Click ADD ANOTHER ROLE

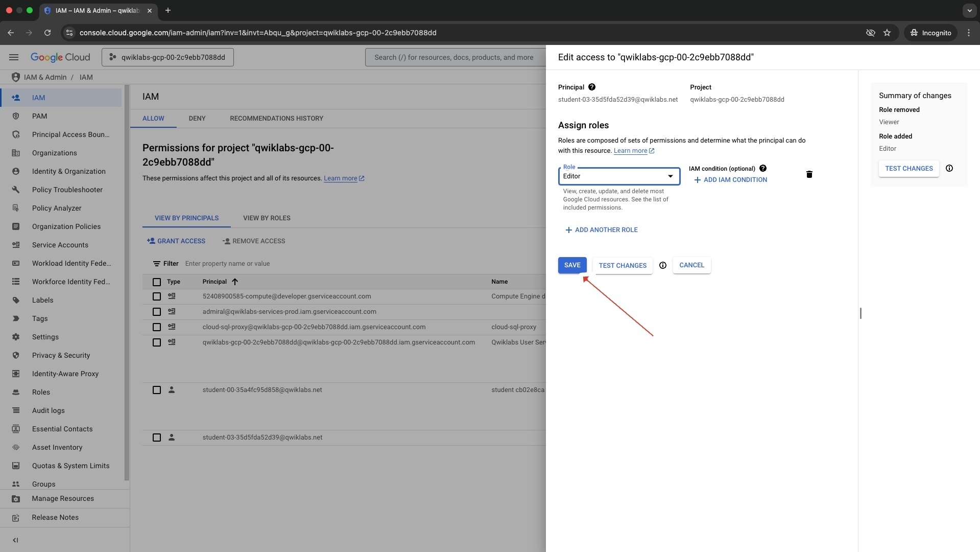pyautogui.click(x=601, y=230)
